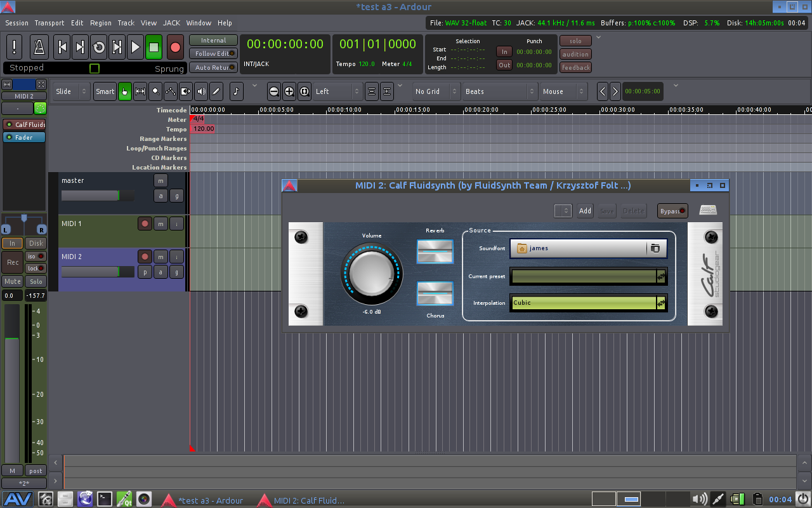Click the MIDI panic exclamation button

(15, 47)
